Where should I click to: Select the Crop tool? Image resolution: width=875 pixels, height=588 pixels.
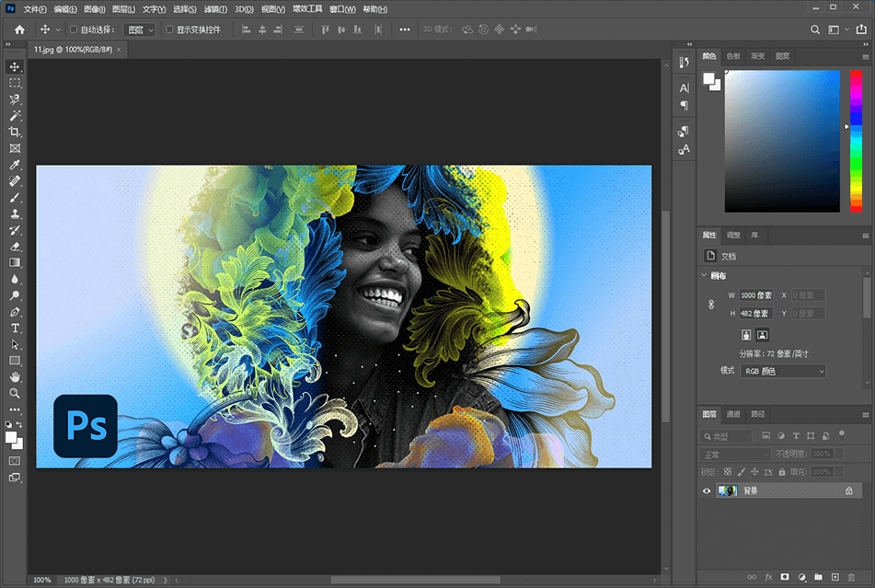[15, 133]
